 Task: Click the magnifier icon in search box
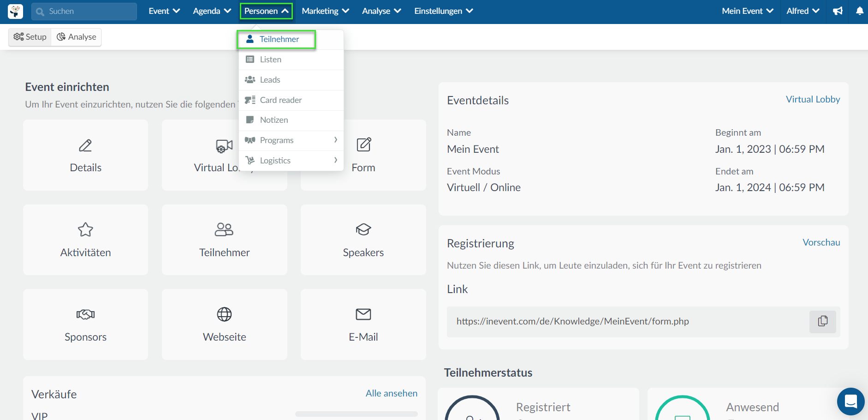tap(40, 12)
